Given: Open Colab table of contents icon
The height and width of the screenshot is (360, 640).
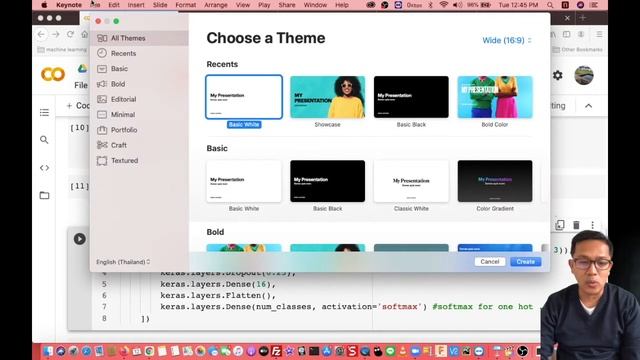Looking at the screenshot, I should [44, 112].
